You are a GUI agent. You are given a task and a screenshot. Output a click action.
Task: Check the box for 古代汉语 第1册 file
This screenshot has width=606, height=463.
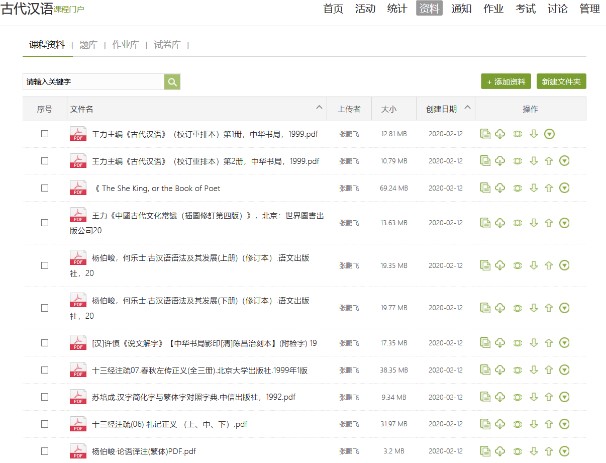(x=44, y=133)
